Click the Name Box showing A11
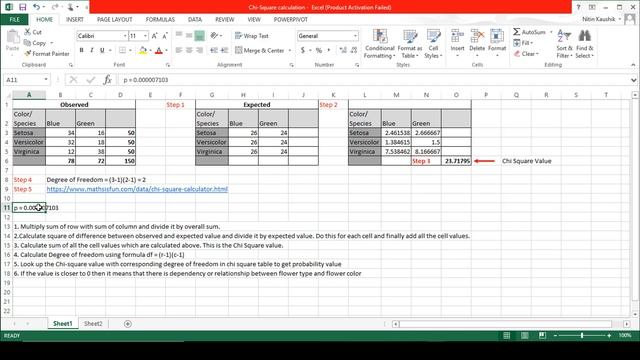 [23, 80]
